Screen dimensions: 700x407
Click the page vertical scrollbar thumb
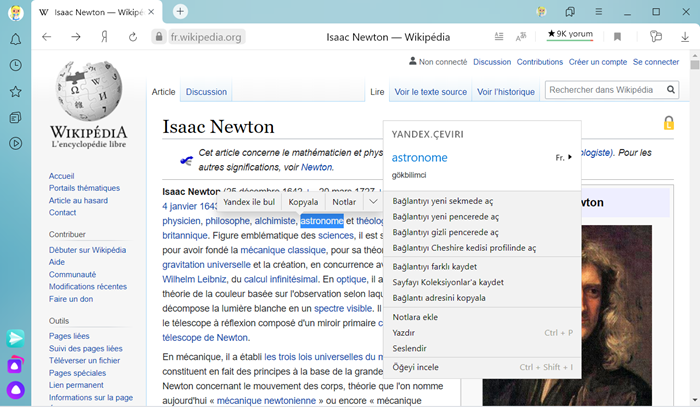tap(694, 65)
